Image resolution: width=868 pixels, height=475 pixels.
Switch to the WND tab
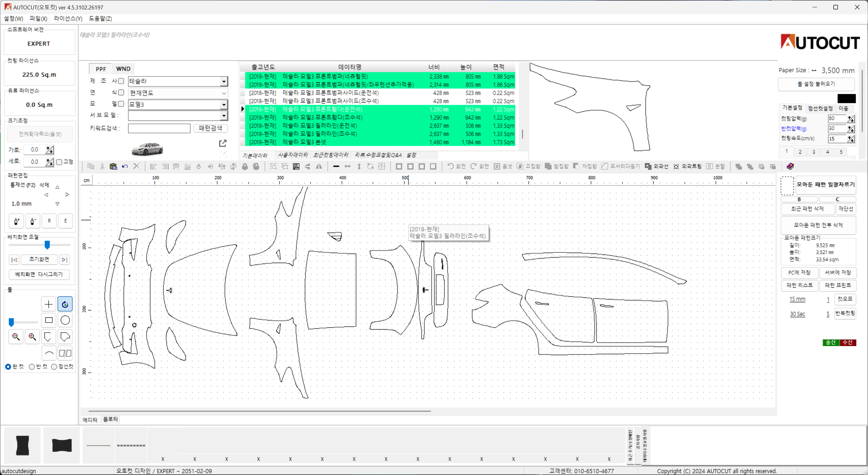[x=123, y=69]
